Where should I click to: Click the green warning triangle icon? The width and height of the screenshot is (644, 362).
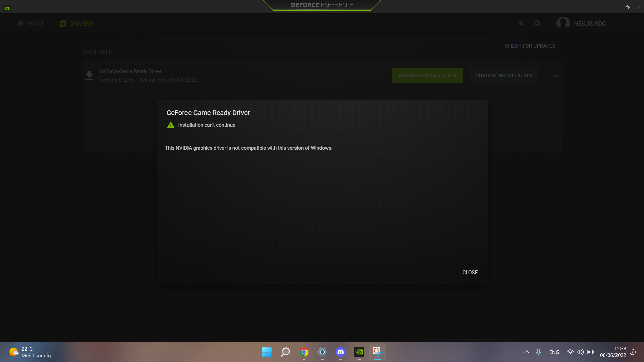tap(171, 125)
